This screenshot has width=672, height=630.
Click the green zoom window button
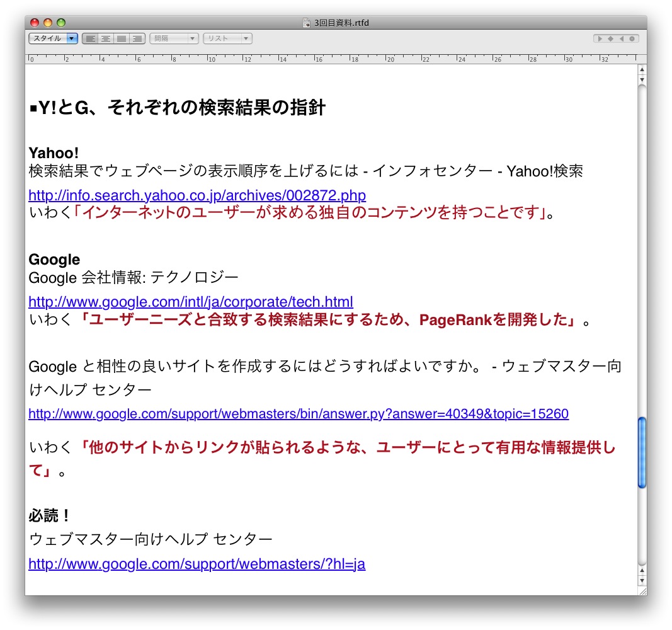[61, 23]
